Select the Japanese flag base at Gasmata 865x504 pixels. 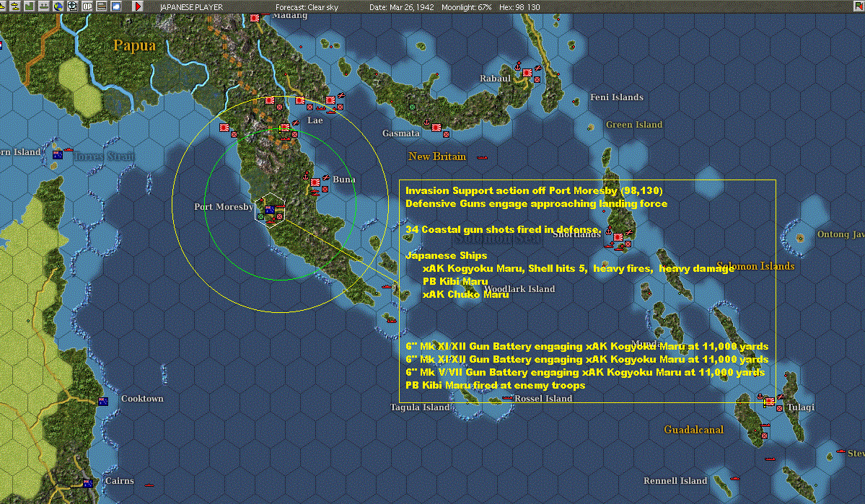436,128
